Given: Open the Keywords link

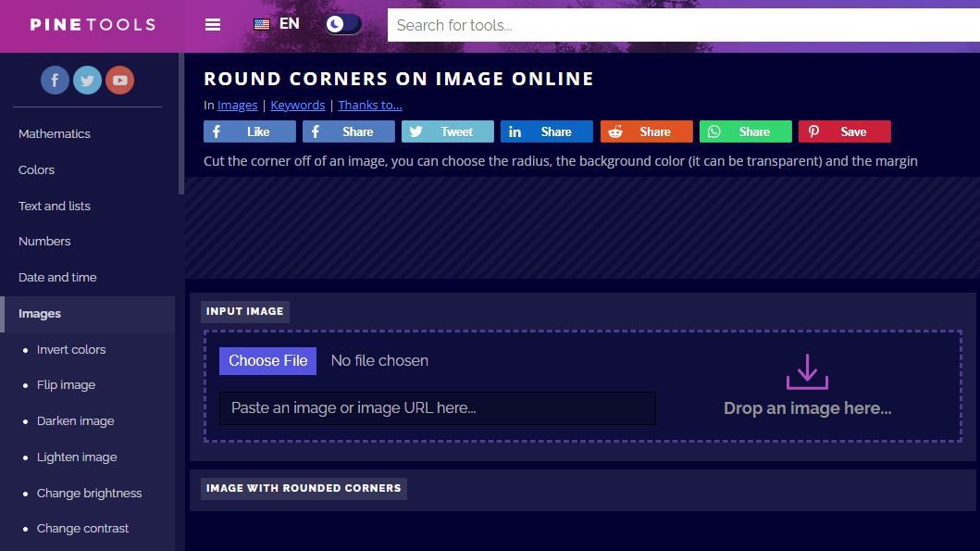Looking at the screenshot, I should [297, 105].
